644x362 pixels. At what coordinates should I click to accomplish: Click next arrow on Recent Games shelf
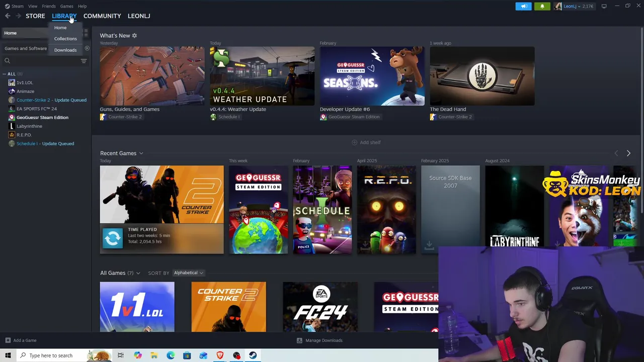tap(628, 153)
